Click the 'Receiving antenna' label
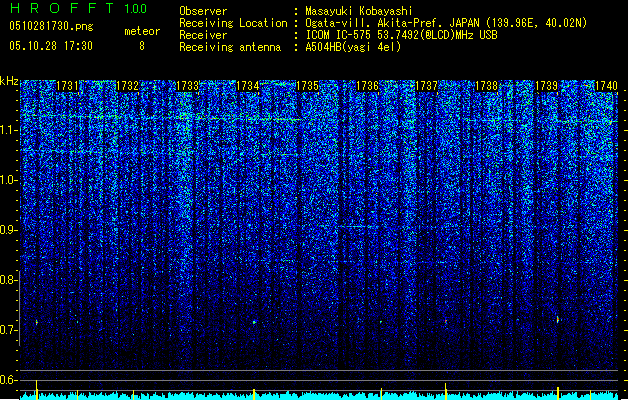Viewport: 629px width, 400px height. click(230, 47)
